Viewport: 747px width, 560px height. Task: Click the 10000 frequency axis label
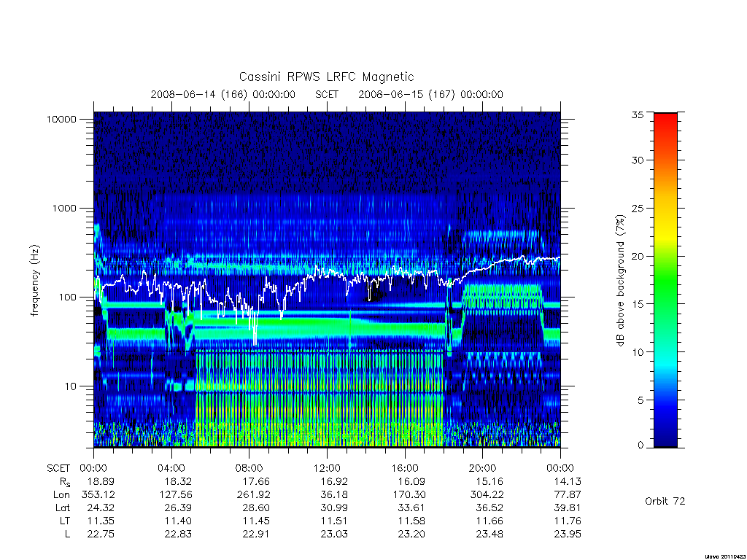coord(61,119)
